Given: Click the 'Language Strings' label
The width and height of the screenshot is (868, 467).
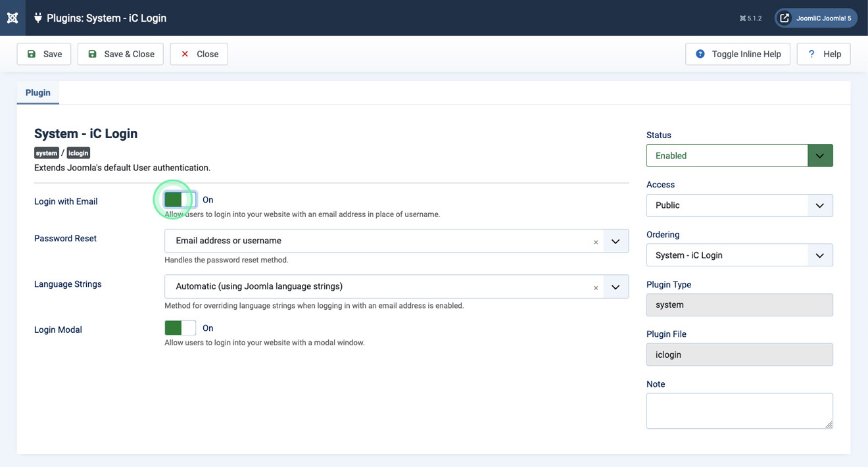Looking at the screenshot, I should (68, 284).
